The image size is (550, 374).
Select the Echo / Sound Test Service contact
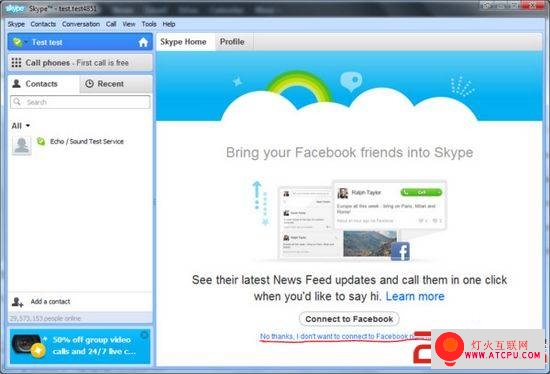[x=80, y=145]
